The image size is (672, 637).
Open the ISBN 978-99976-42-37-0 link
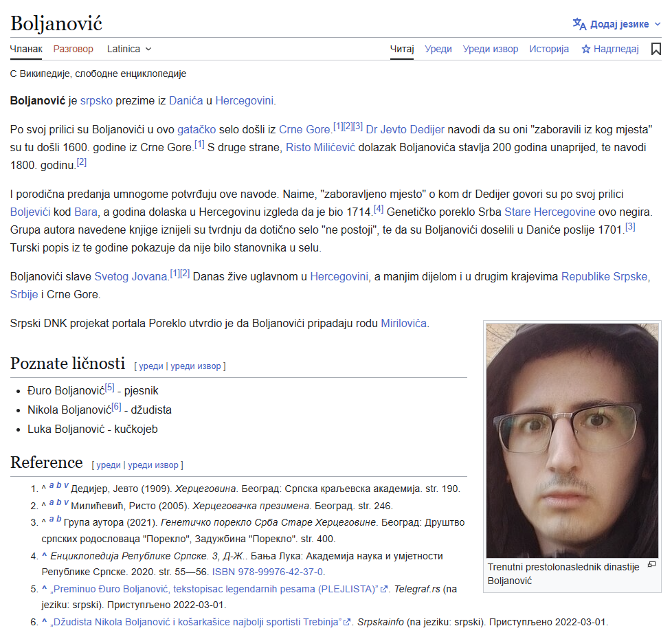pyautogui.click(x=267, y=572)
